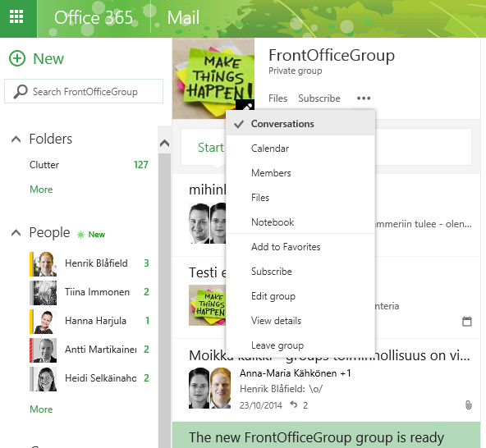Open Notebook from the group menu

(300, 222)
